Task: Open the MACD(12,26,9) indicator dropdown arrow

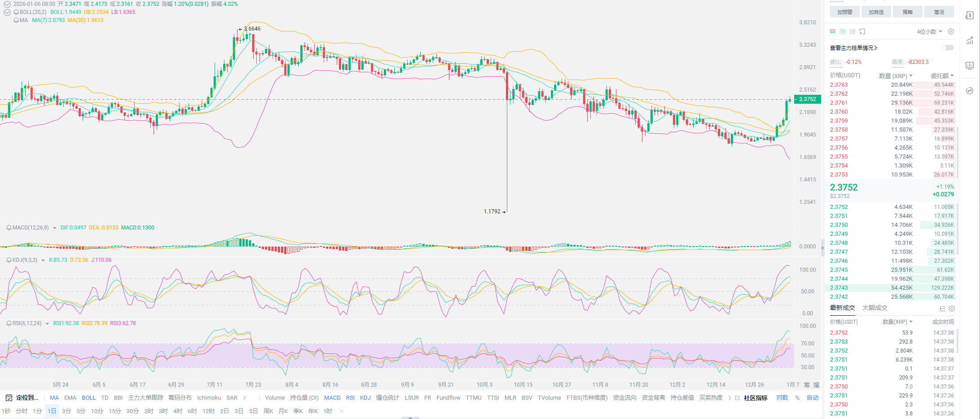Action: pyautogui.click(x=54, y=228)
